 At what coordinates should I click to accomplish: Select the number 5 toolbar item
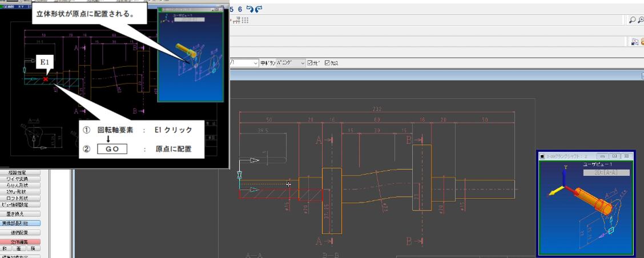click(232, 9)
